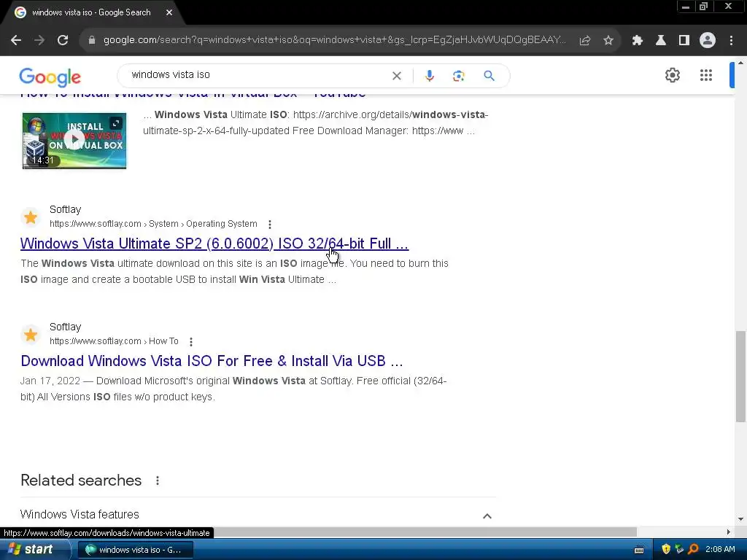The height and width of the screenshot is (560, 747).
Task: Click the Softlay favicon of How To result
Action: 31,335
